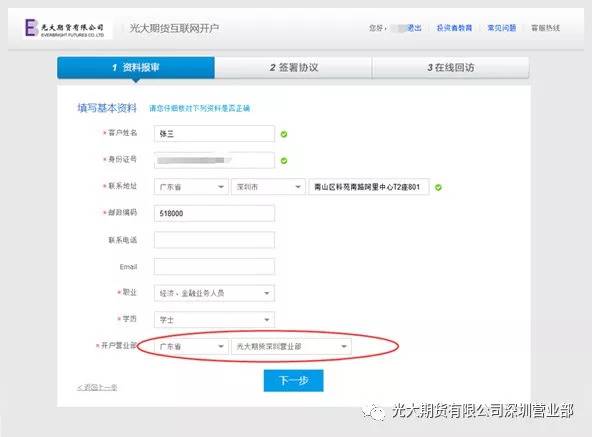Focus the 客户姓名 input field
The height and width of the screenshot is (437, 592).
pyautogui.click(x=214, y=134)
